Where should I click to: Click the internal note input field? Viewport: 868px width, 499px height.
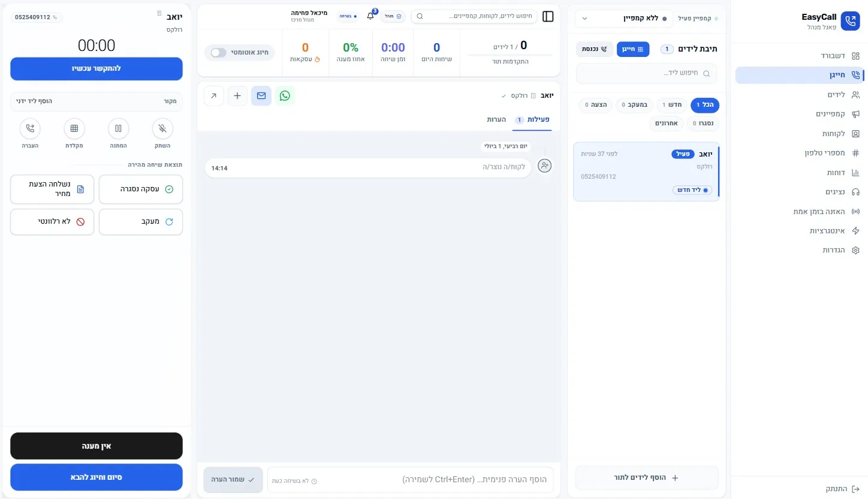(411, 480)
